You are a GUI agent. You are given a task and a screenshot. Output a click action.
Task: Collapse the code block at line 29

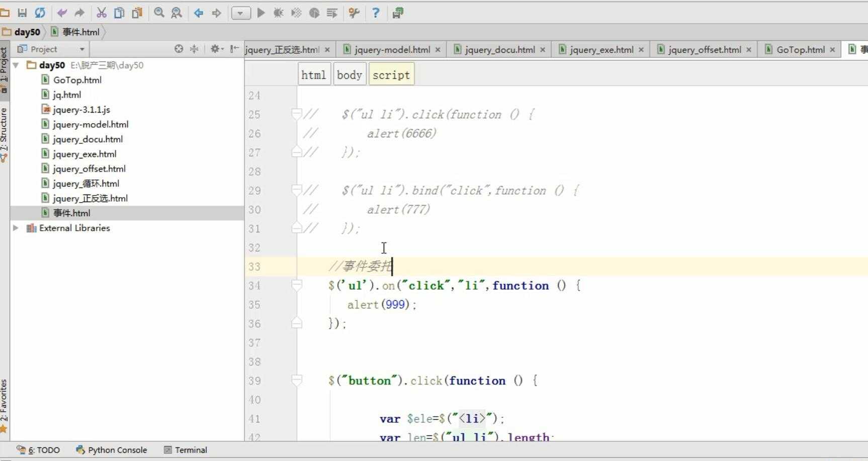coord(297,190)
